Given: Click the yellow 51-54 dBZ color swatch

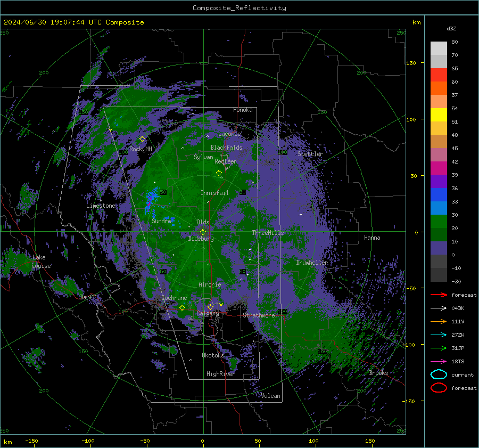Looking at the screenshot, I should (x=439, y=115).
